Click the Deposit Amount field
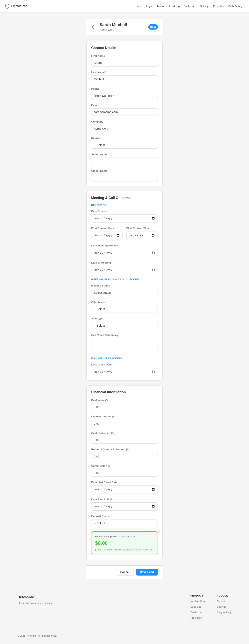Viewport: 249px width, 644px height. [x=124, y=423]
